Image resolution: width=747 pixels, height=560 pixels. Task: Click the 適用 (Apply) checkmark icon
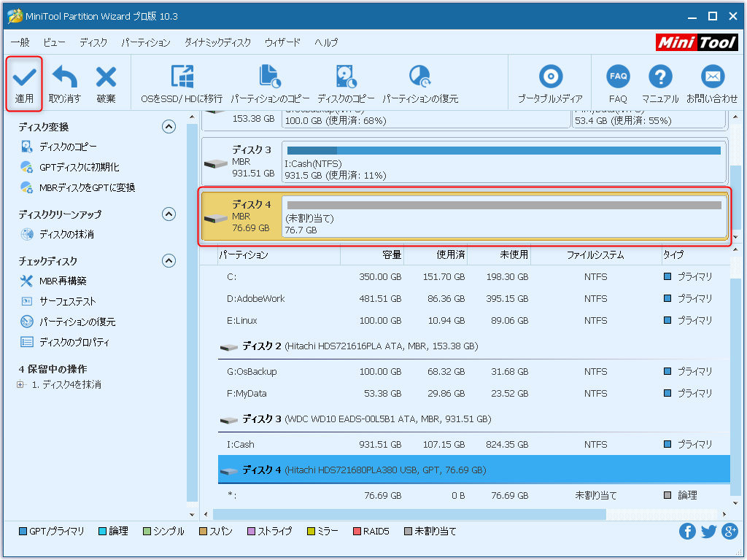24,77
